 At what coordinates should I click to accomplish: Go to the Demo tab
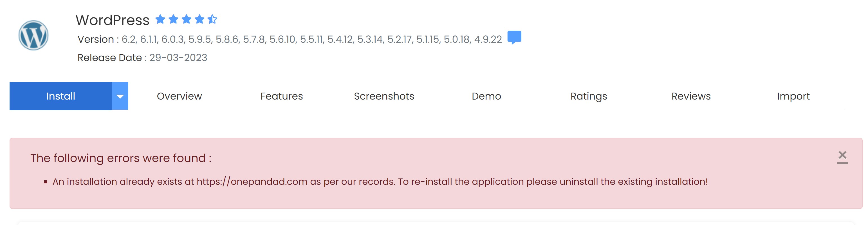(486, 96)
